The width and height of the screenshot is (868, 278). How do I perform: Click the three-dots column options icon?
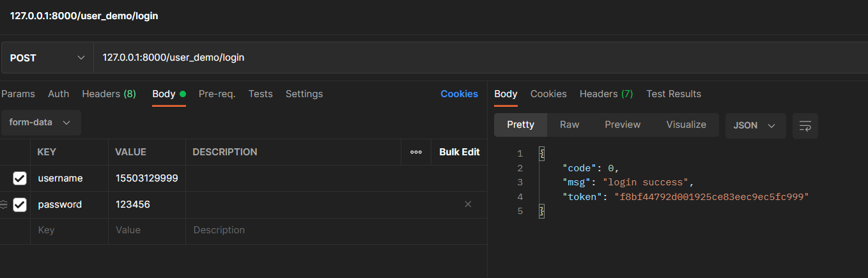pyautogui.click(x=416, y=152)
